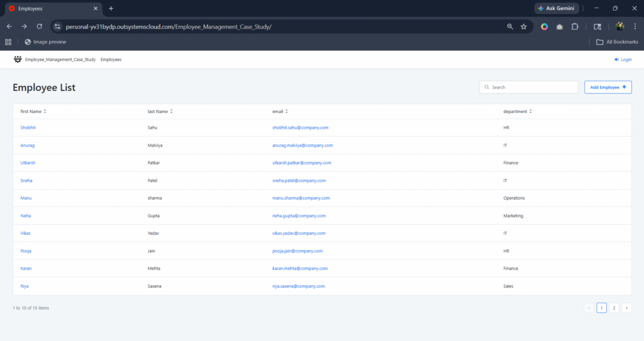
Task: Open the Chrome profile avatar
Action: (619, 26)
